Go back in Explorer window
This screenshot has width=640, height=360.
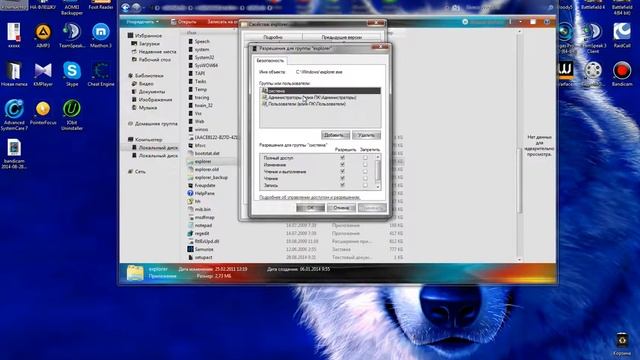pos(126,8)
